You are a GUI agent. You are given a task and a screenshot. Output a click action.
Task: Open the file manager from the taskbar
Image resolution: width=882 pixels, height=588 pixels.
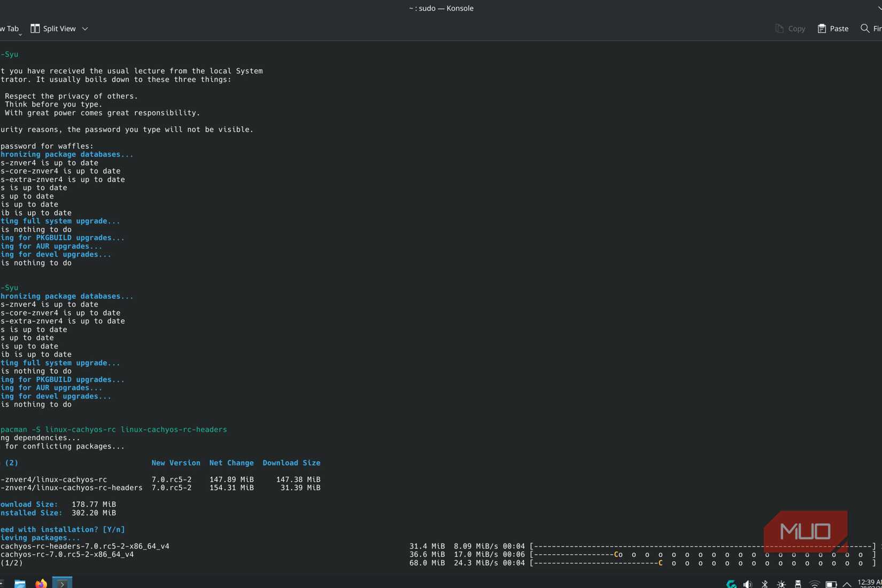click(20, 584)
